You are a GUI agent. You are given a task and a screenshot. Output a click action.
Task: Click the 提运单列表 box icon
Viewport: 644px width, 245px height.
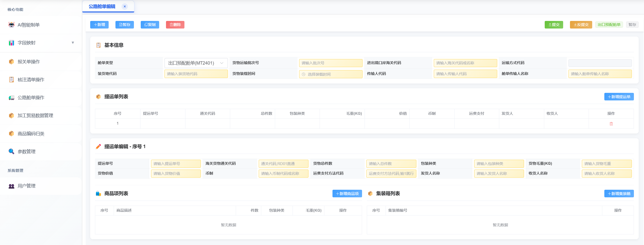pyautogui.click(x=99, y=97)
